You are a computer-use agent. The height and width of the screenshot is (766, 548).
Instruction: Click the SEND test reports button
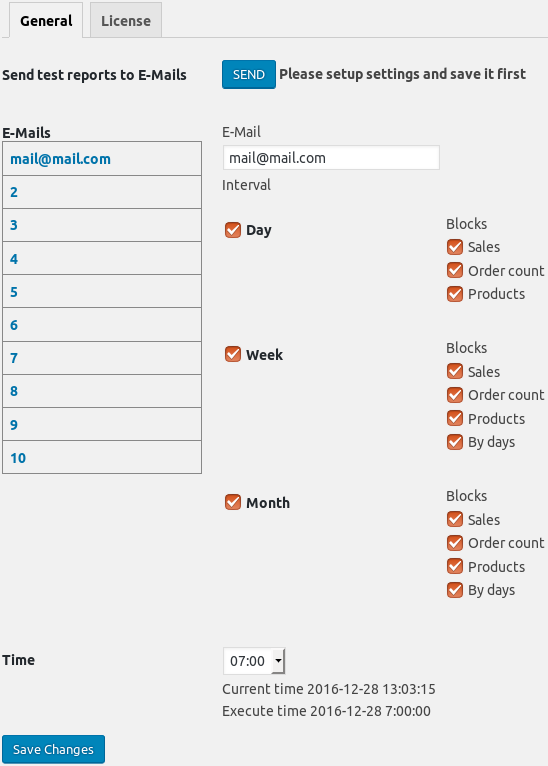pos(249,74)
